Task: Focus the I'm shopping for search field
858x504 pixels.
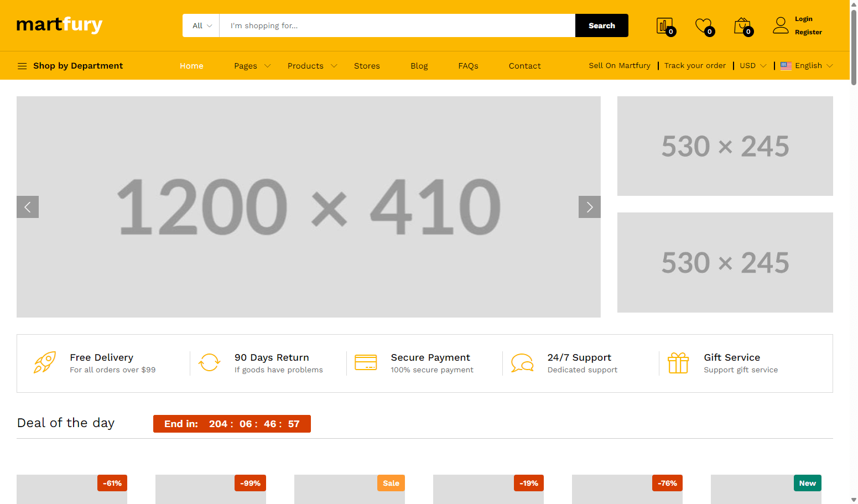Action: tap(397, 25)
